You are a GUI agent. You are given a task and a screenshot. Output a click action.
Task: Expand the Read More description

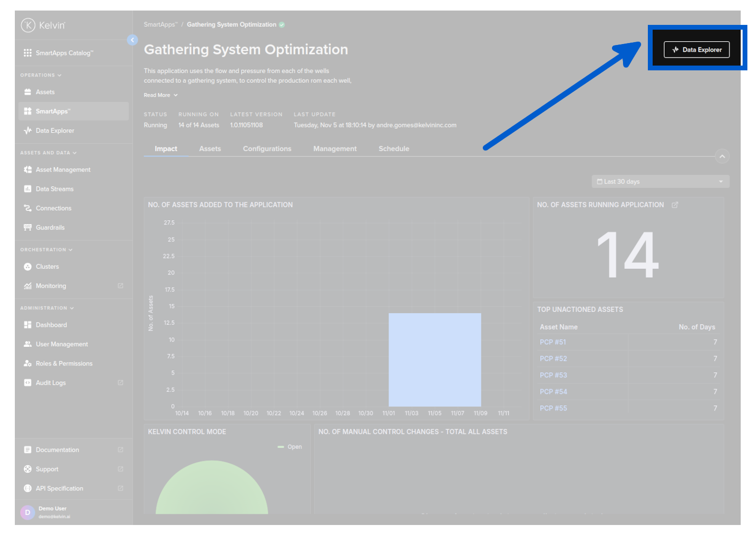(161, 95)
